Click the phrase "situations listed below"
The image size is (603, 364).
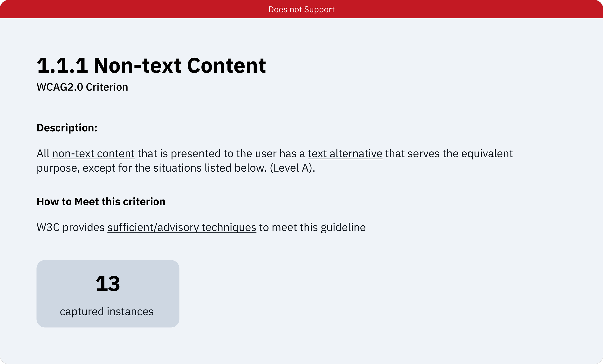[x=210, y=168]
